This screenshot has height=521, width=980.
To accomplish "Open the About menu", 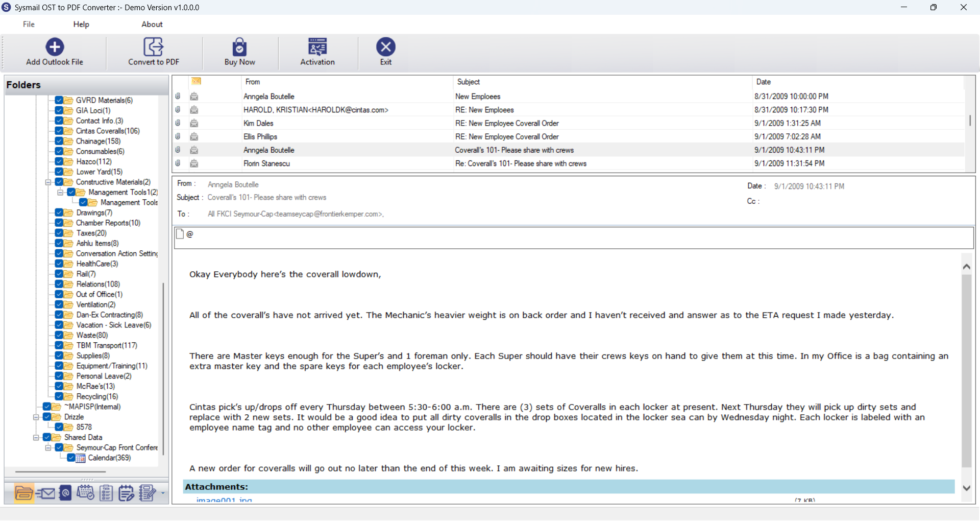I will [x=152, y=24].
